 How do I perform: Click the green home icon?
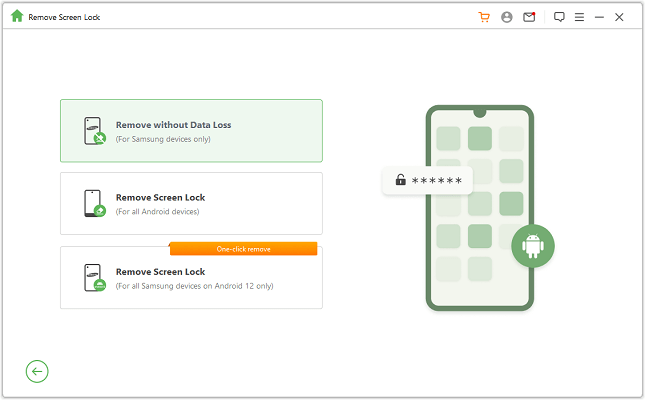coord(17,16)
